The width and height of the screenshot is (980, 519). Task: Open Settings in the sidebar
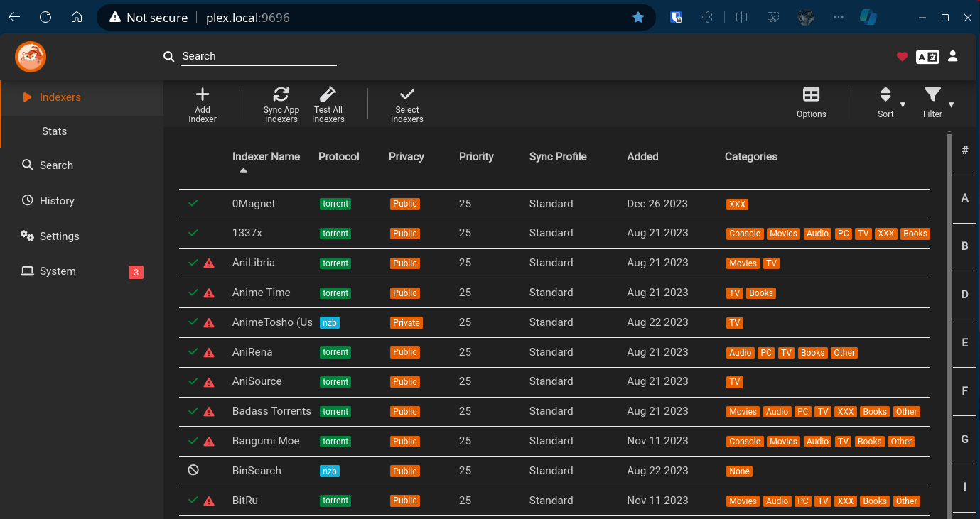click(60, 236)
